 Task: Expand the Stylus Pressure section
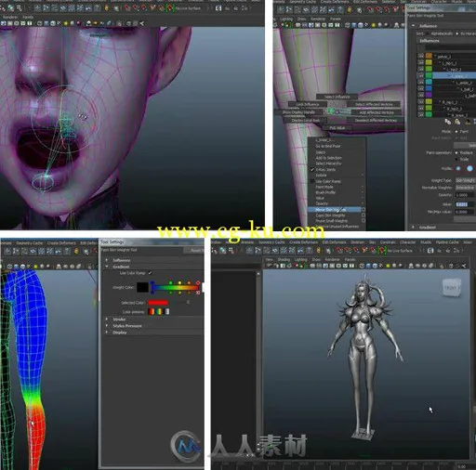(x=107, y=326)
